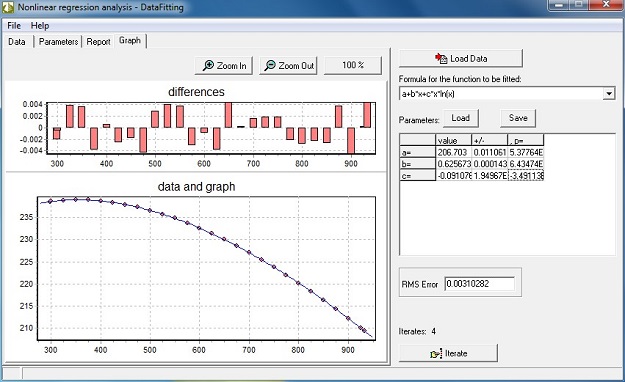This screenshot has width=625, height=382.
Task: Click the 'value' column header
Action: [454, 140]
